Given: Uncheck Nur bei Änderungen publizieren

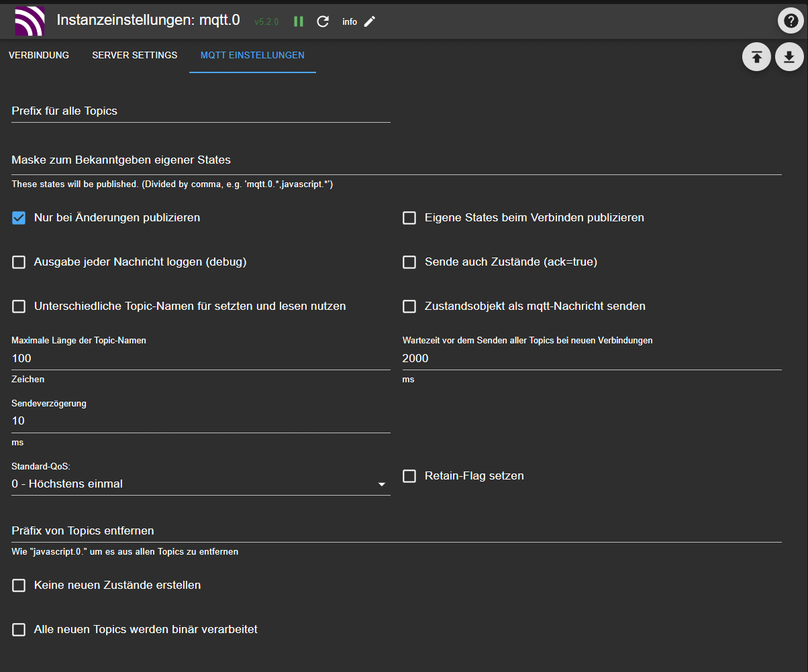Looking at the screenshot, I should click(x=19, y=218).
